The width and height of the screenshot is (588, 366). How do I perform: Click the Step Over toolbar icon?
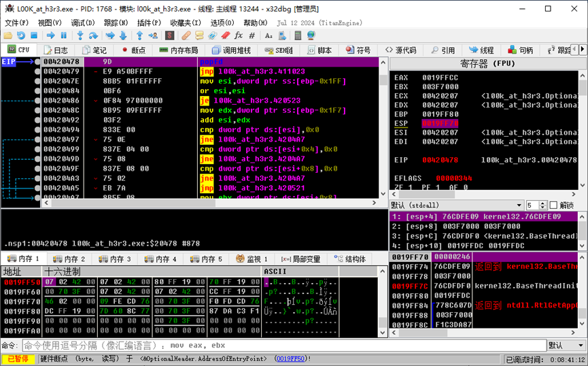point(93,35)
